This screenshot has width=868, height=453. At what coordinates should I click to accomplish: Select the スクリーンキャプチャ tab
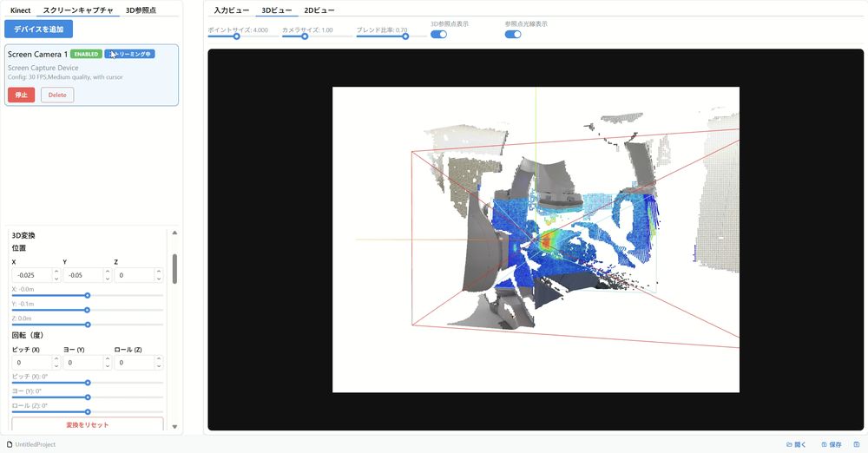pyautogui.click(x=78, y=10)
